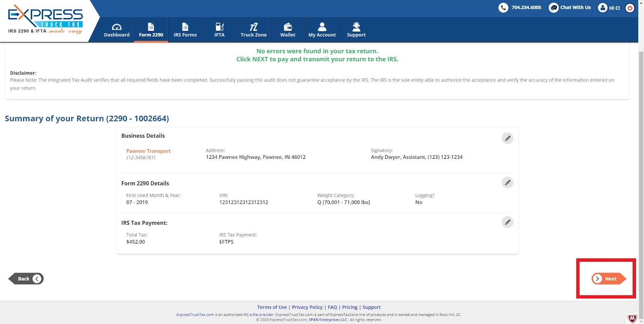
Task: Click the phone icon beside 704.234.6005
Action: tap(503, 8)
